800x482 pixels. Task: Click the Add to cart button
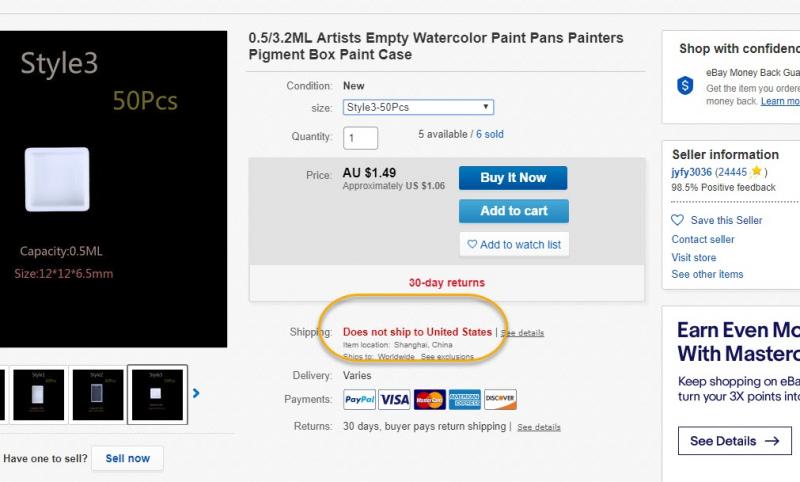tap(514, 211)
